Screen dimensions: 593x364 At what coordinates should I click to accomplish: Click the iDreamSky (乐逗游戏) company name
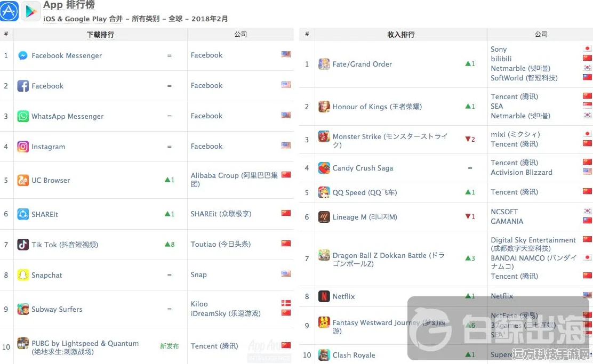pyautogui.click(x=226, y=313)
